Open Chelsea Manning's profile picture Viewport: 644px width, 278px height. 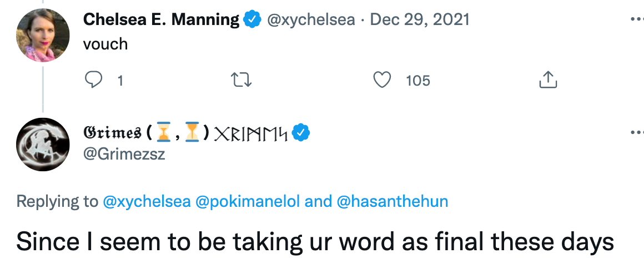click(x=43, y=35)
